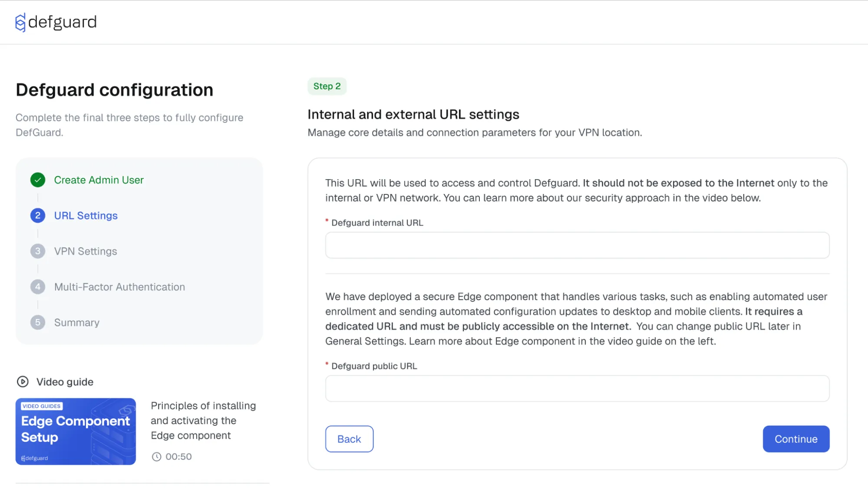Click the step 5 circle icon
The width and height of the screenshot is (868, 496).
point(38,322)
